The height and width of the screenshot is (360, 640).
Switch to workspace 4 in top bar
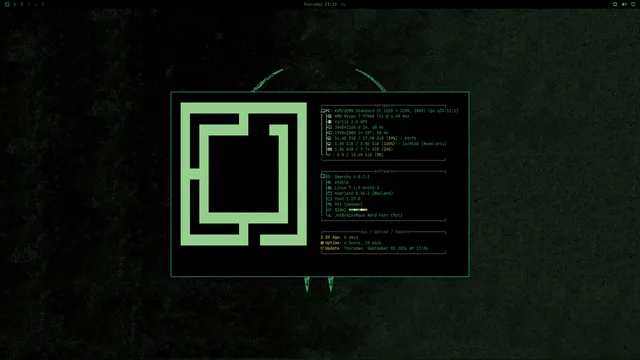[36, 4]
